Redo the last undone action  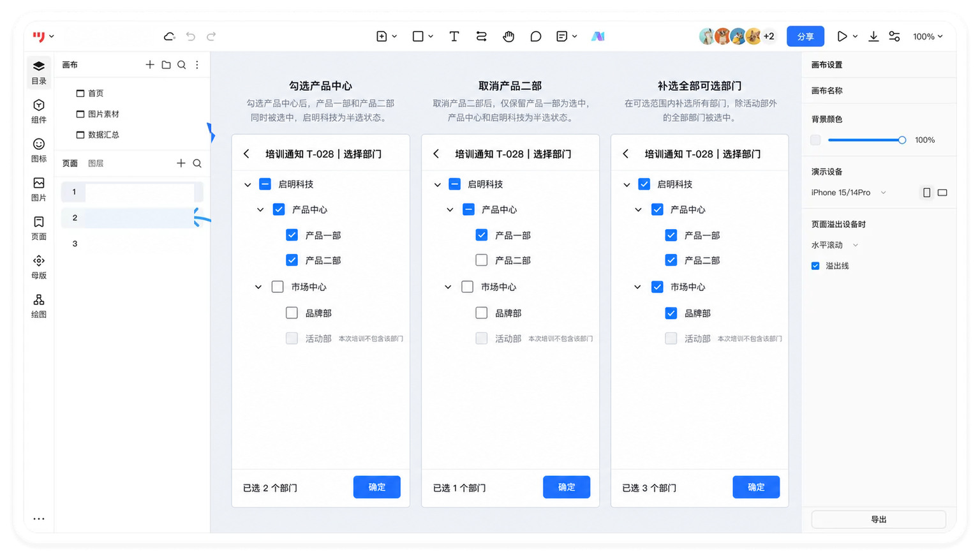coord(211,36)
